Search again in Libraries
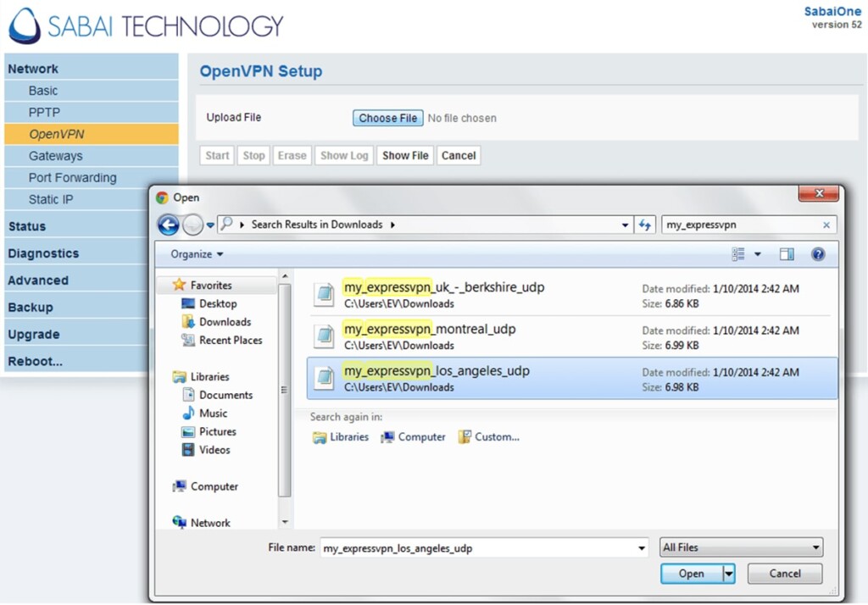Viewport: 868px width, 605px height. point(341,436)
